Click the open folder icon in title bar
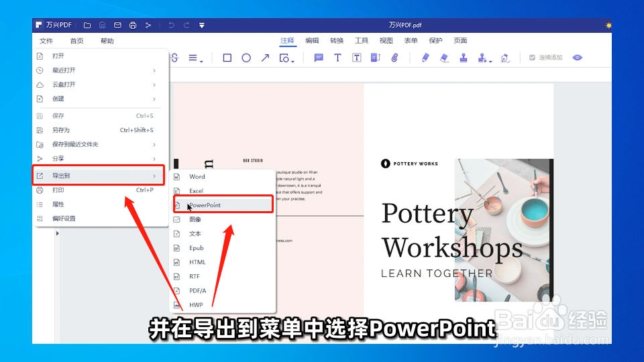Screen dimensions: 644x362 pos(87,25)
